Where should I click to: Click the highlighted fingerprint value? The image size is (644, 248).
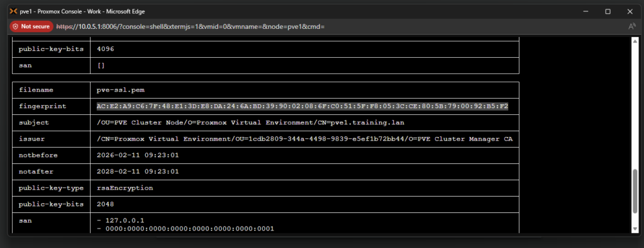(303, 107)
